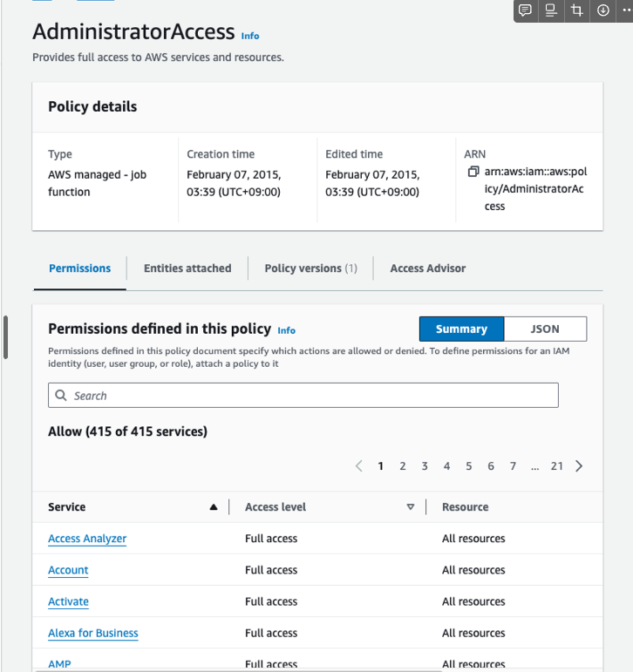The width and height of the screenshot is (633, 672).
Task: Go to page 4 of services
Action: coord(447,465)
